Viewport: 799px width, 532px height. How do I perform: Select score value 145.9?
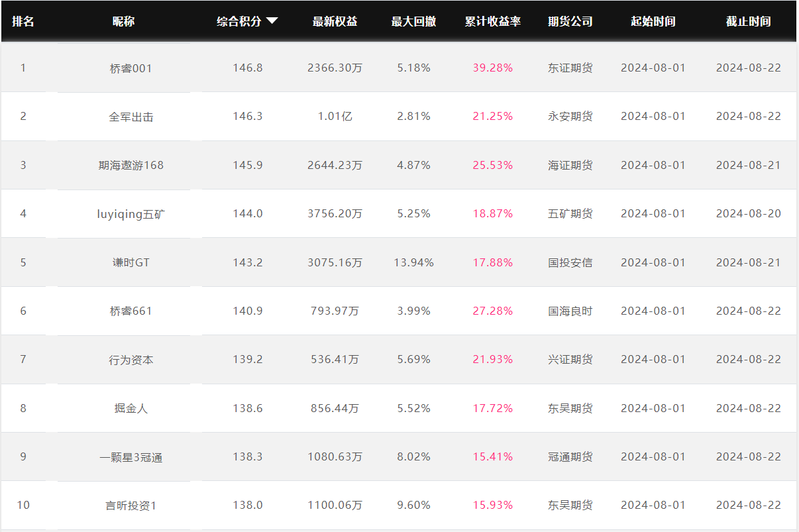click(x=248, y=165)
